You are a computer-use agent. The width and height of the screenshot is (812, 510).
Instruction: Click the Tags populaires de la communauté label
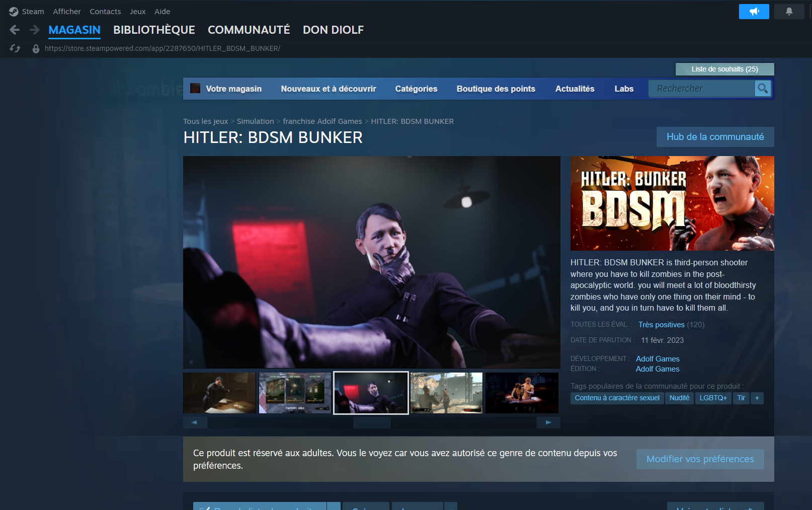(657, 386)
